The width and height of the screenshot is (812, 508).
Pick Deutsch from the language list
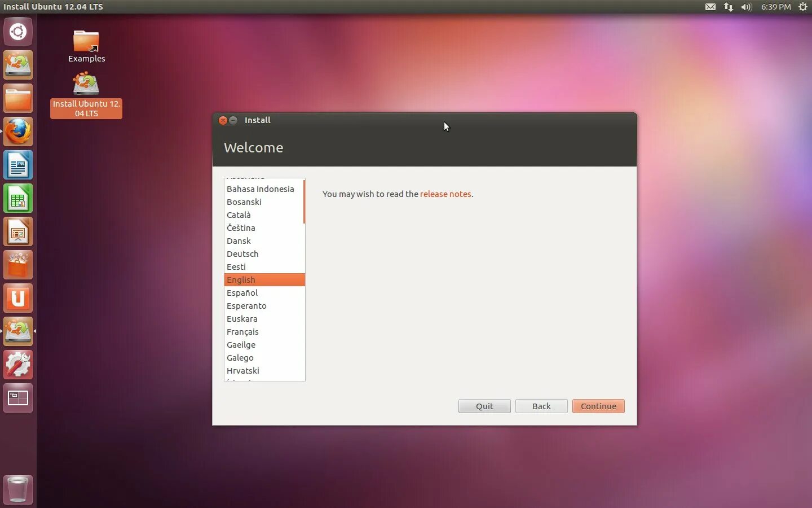click(263, 253)
